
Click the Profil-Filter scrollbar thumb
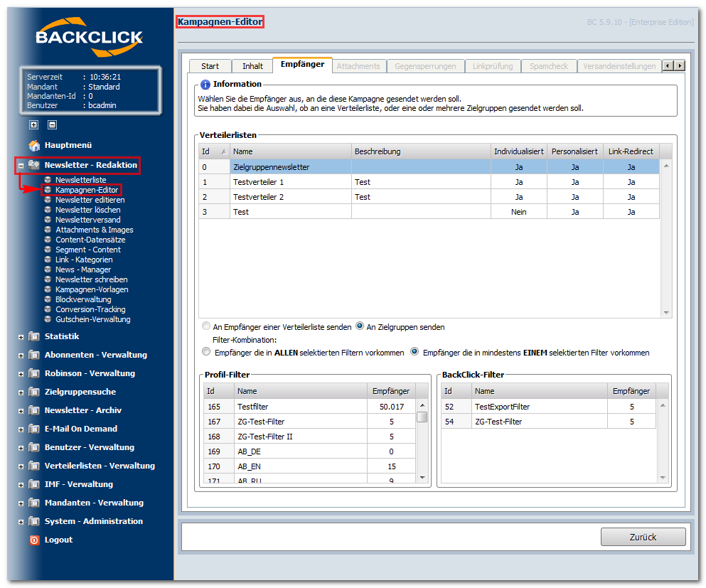click(x=422, y=417)
